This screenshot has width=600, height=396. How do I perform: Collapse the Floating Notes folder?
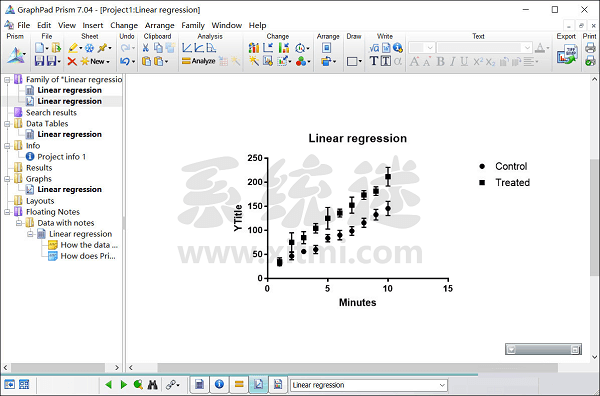pos(7,212)
